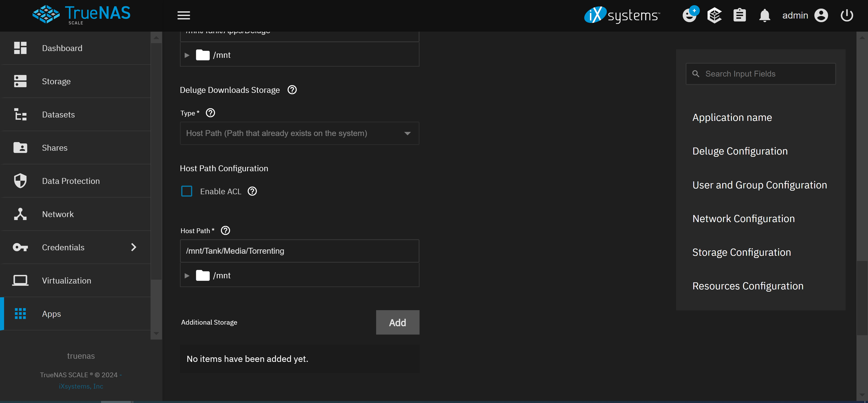Open the iXsystems, Inc link
The image size is (868, 403).
click(81, 386)
